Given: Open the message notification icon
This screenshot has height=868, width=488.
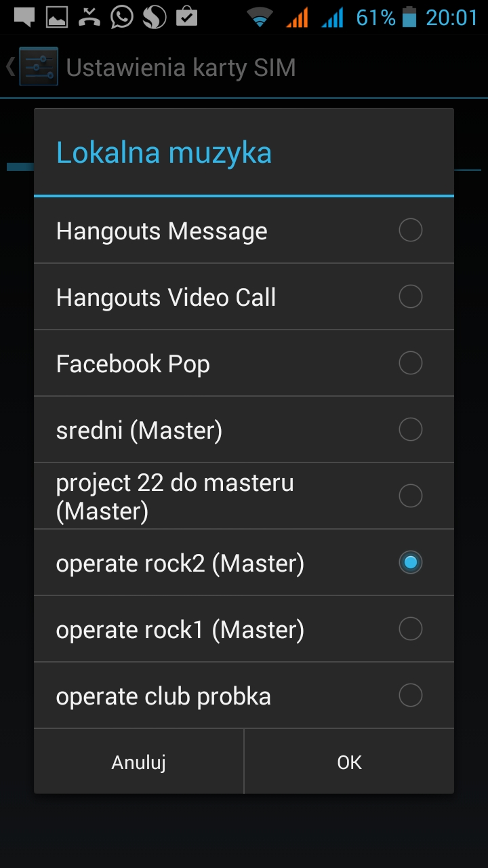Looking at the screenshot, I should [x=24, y=18].
